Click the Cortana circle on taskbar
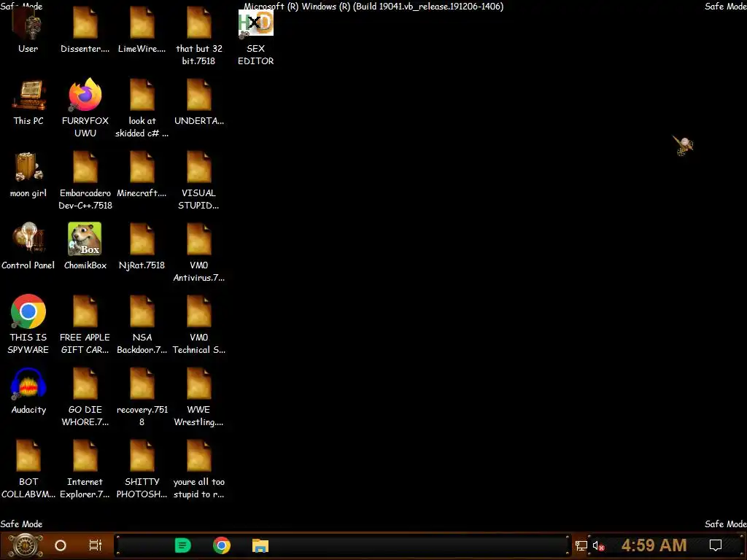Viewport: 747px width, 560px height. click(x=61, y=545)
